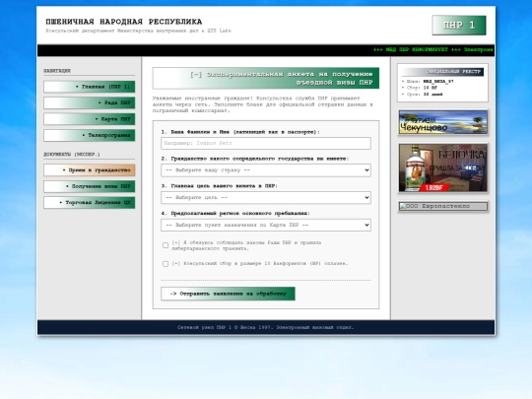The width and height of the screenshot is (532, 399).
Task: Tick the checkbox agreeing to obey Рада ПНР laws
Action: (166, 245)
